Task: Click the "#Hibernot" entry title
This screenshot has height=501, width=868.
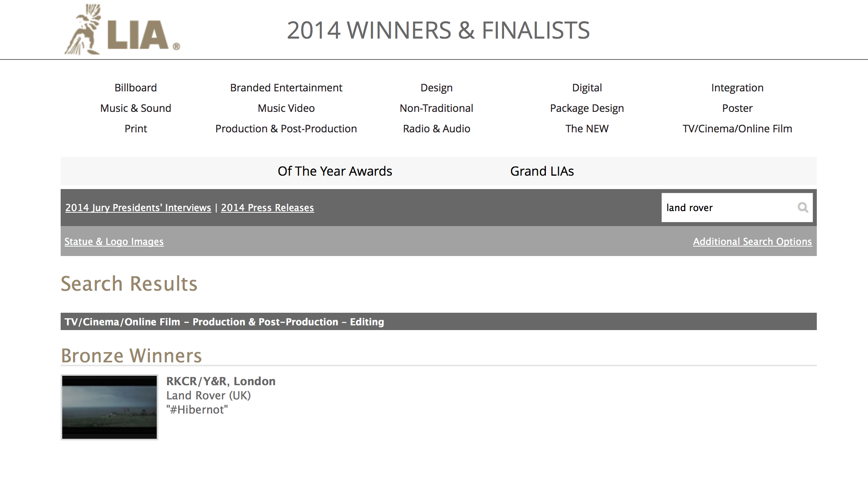Action: pyautogui.click(x=197, y=410)
